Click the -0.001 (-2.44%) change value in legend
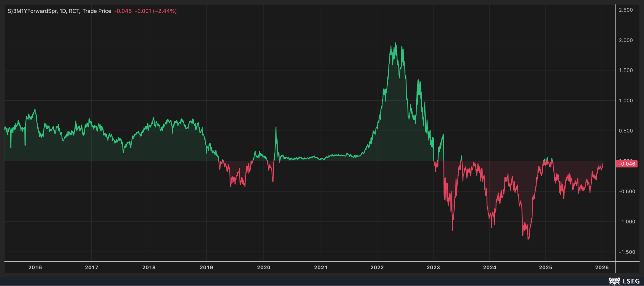The image size is (644, 286). tap(156, 11)
